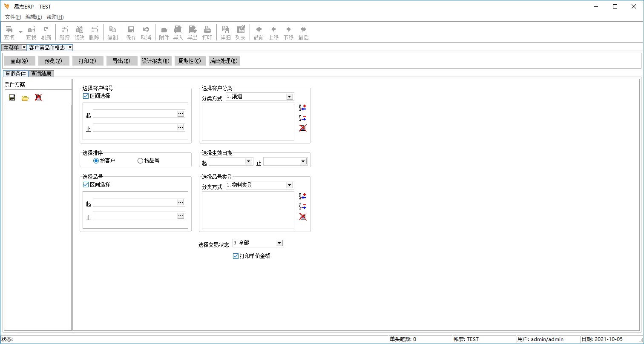Close the 客户商品价格表 tab with its X

70,47
